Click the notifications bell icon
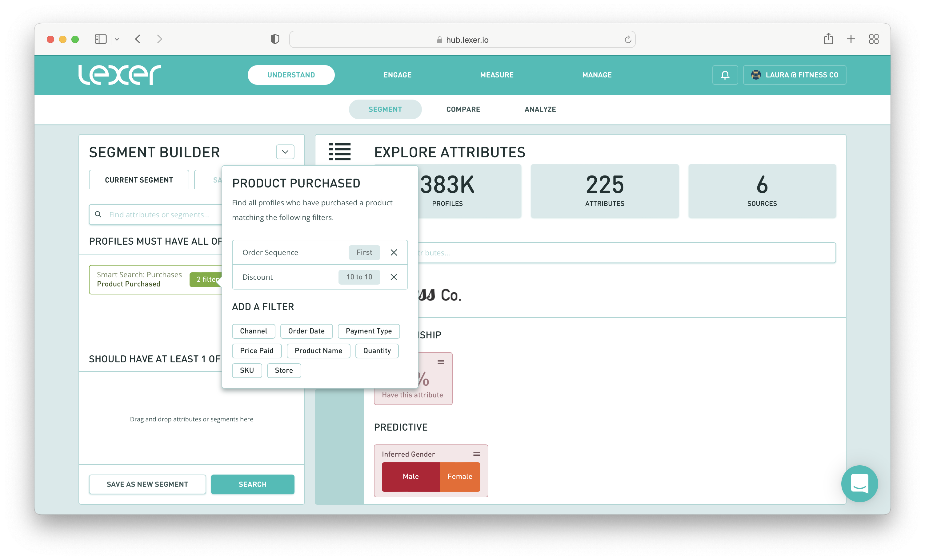This screenshot has height=560, width=925. click(x=725, y=75)
